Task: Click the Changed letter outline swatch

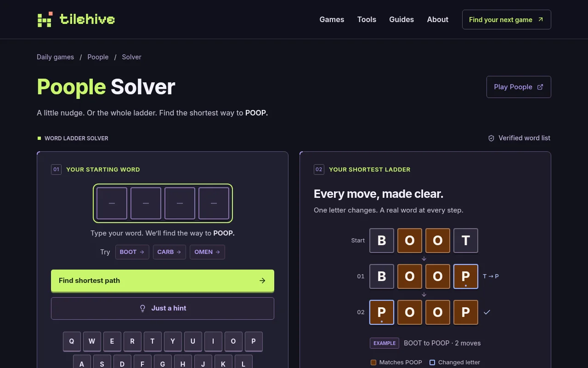Action: (x=432, y=362)
